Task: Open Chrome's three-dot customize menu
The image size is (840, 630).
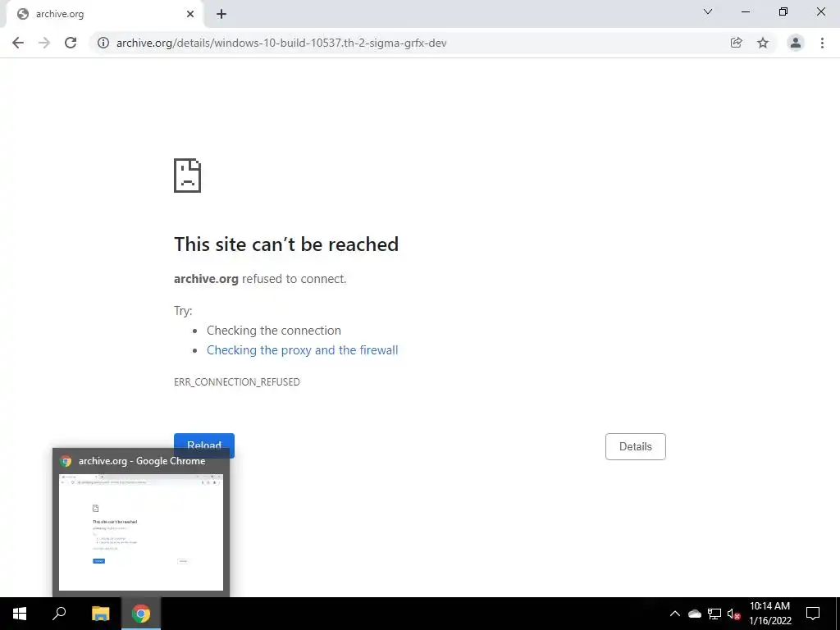Action: point(822,43)
